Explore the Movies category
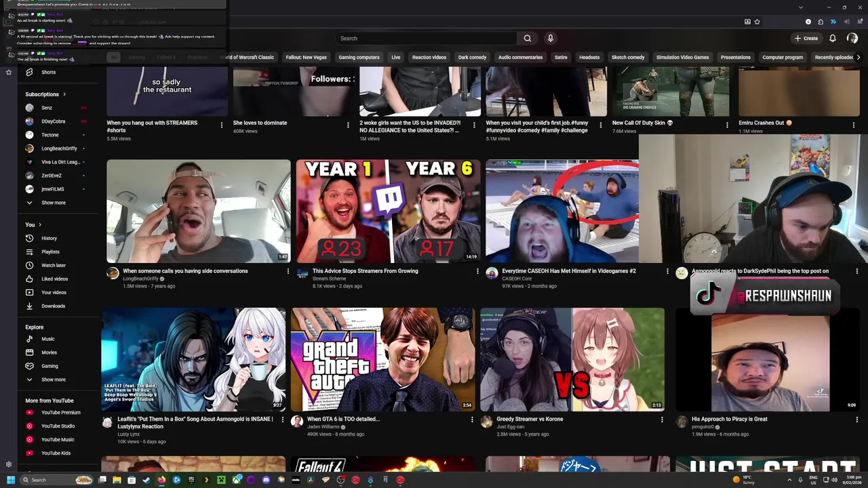868x488 pixels. click(47, 352)
